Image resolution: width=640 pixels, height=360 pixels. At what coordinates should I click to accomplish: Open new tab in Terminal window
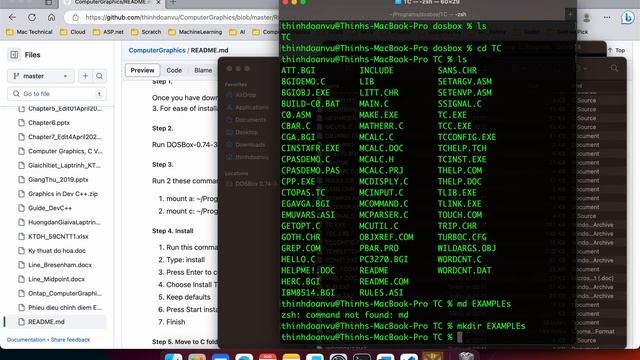coord(570,14)
